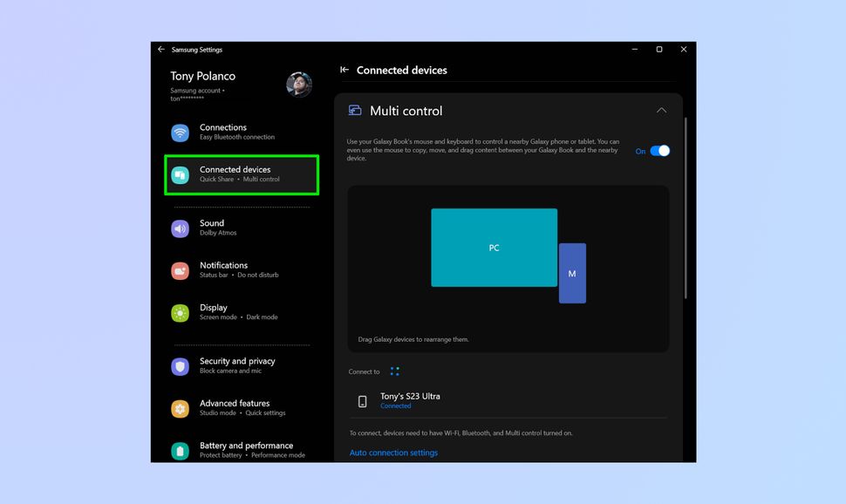Image resolution: width=846 pixels, height=504 pixels.
Task: Click Tony Polanco's profile picture
Action: pyautogui.click(x=299, y=85)
